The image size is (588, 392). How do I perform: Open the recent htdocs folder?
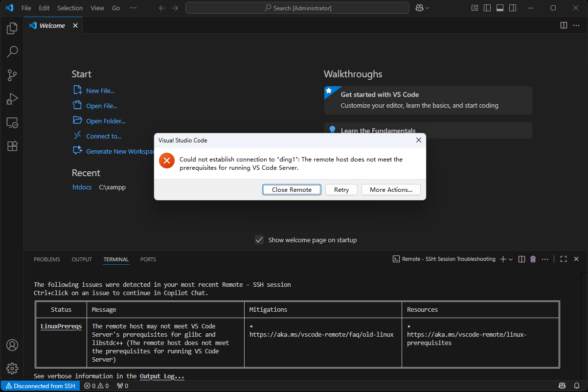tap(82, 187)
